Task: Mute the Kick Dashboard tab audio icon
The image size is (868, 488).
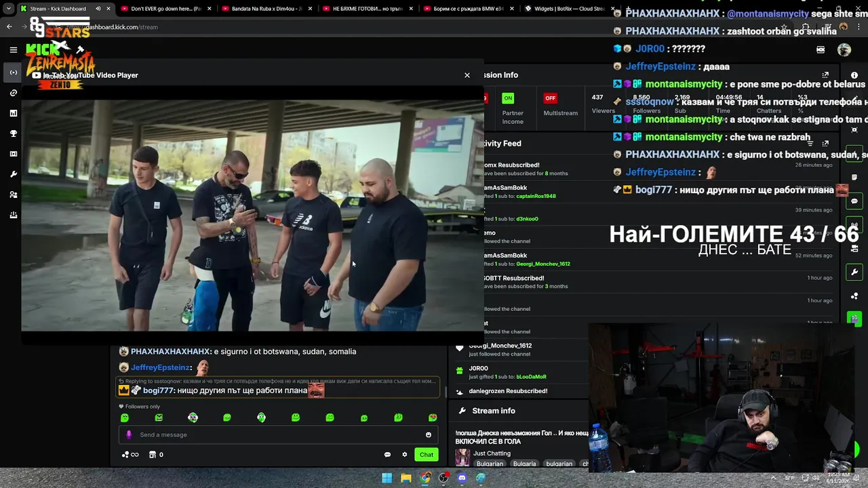Action: [x=98, y=9]
